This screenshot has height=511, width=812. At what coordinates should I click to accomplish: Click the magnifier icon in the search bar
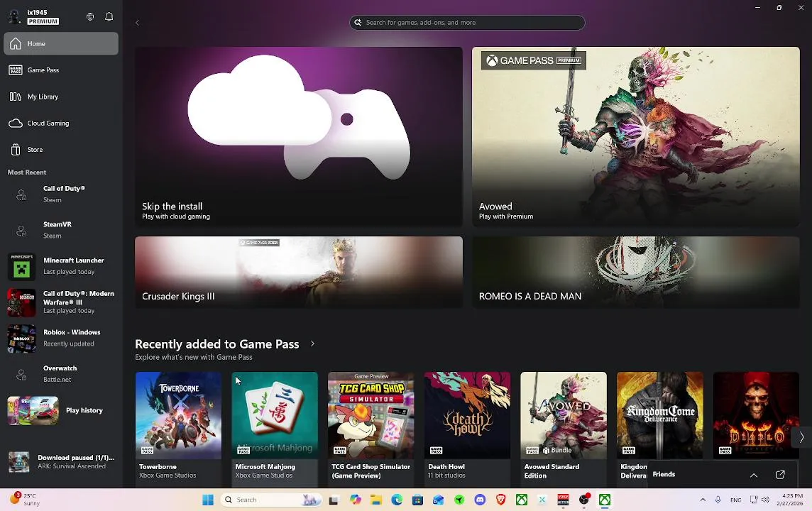pyautogui.click(x=358, y=22)
